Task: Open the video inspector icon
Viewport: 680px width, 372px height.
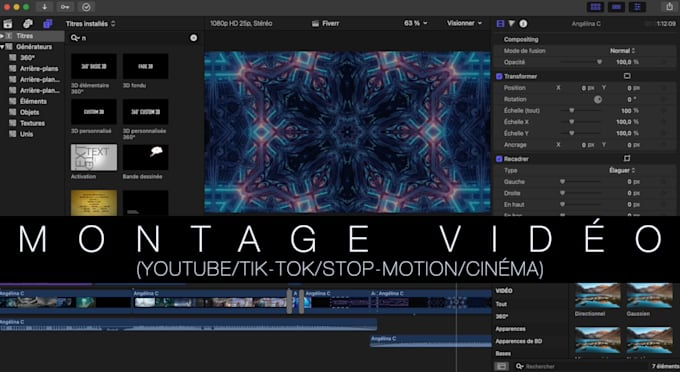Action: 500,23
